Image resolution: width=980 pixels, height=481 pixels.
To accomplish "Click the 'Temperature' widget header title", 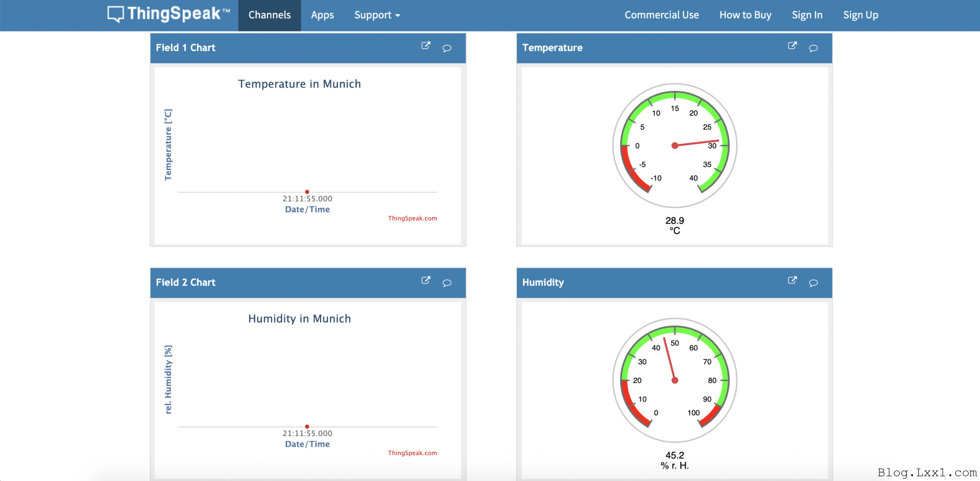I will 552,48.
